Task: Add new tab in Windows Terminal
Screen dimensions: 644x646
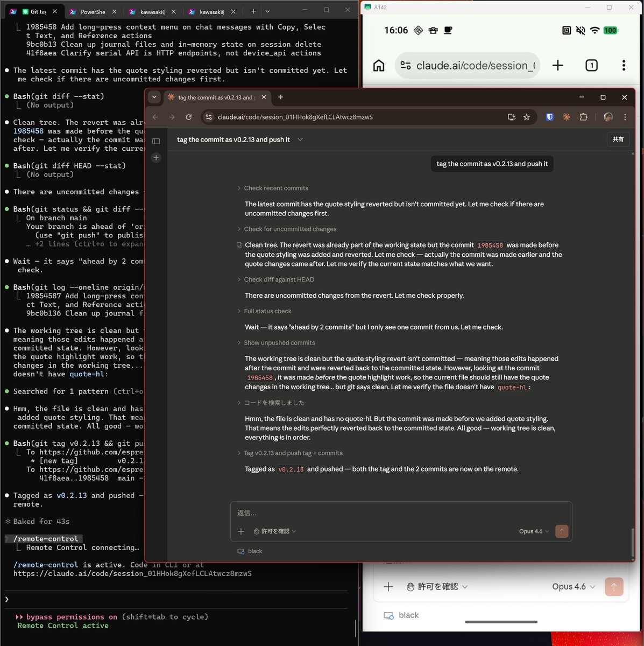Action: coord(253,11)
